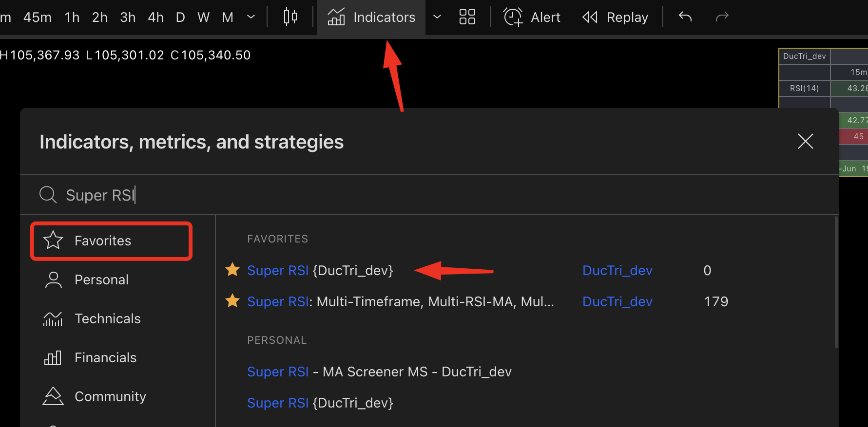The height and width of the screenshot is (427, 868).
Task: Select the 3h timeframe
Action: [x=128, y=18]
